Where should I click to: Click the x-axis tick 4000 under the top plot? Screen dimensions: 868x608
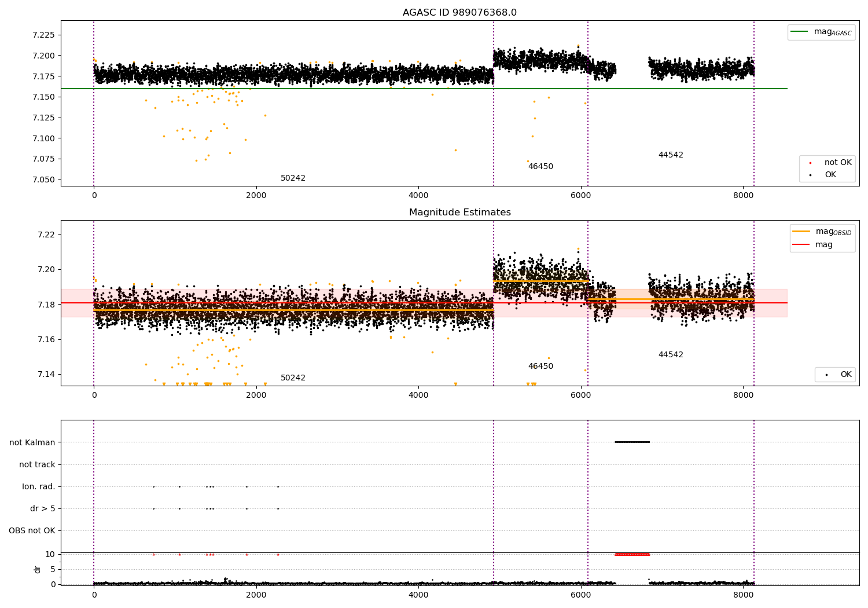tap(418, 196)
